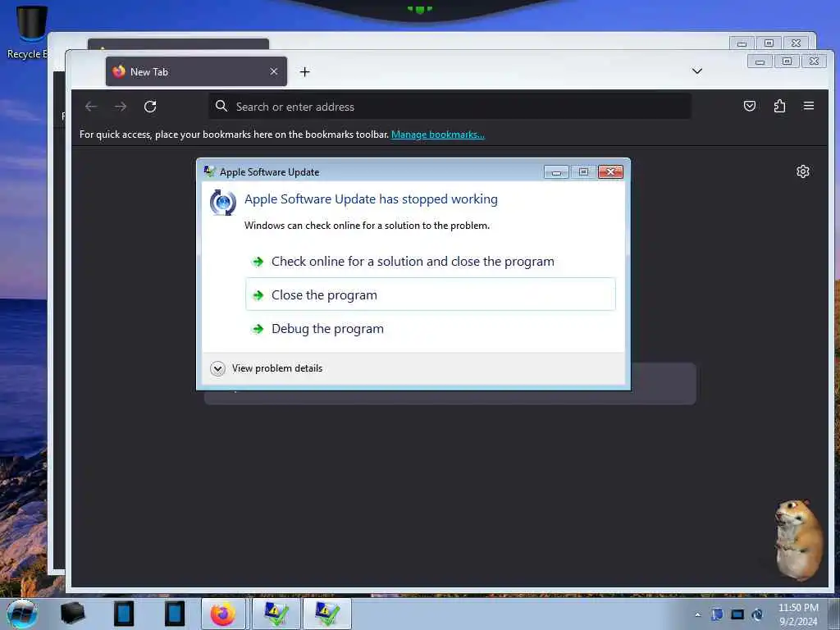Reload the current Firefox page
This screenshot has height=630, width=840.
(x=150, y=107)
